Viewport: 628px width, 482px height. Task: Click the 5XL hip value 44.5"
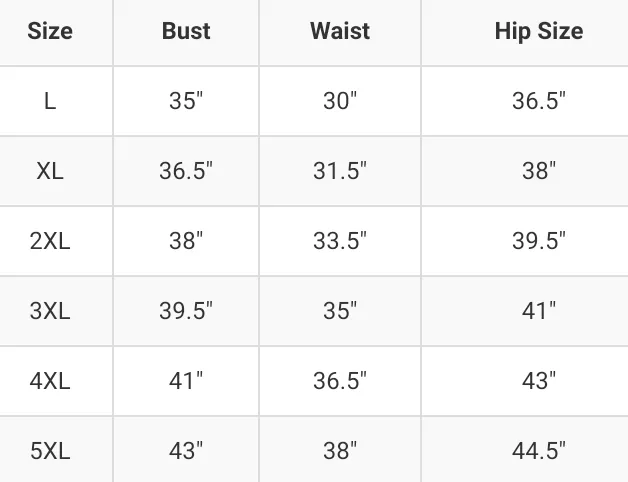click(x=539, y=450)
